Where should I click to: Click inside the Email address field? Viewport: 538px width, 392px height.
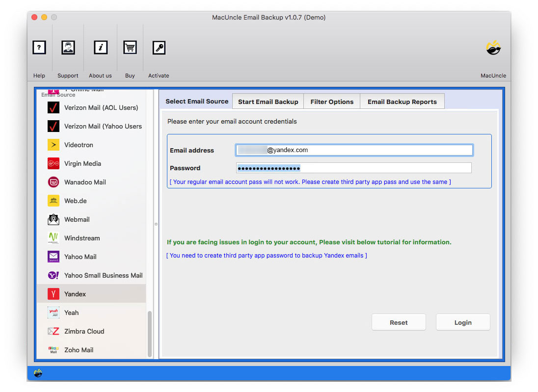(353, 150)
